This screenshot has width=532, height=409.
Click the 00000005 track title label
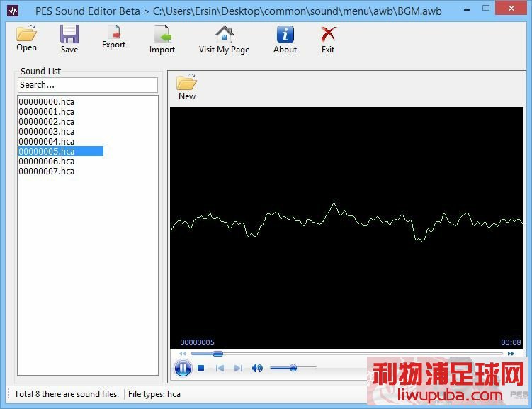pyautogui.click(x=197, y=342)
